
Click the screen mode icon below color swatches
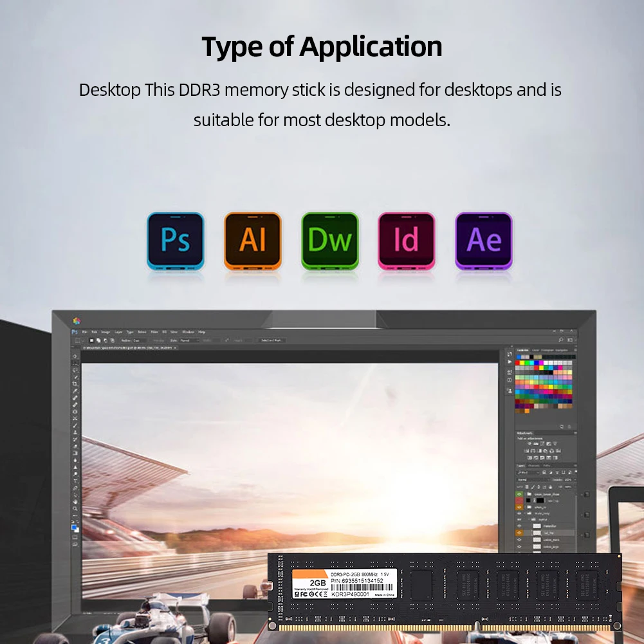[x=75, y=544]
